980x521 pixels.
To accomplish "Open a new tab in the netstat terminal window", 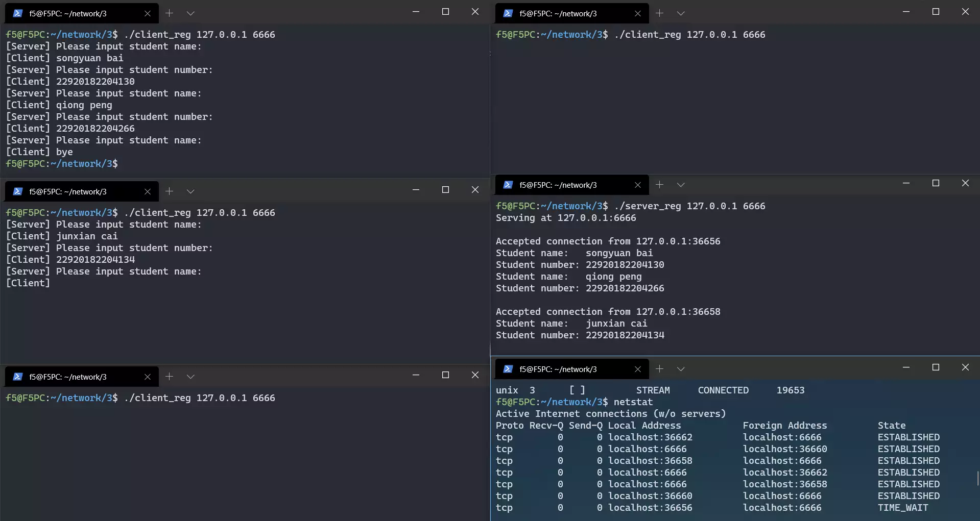I will tap(659, 369).
